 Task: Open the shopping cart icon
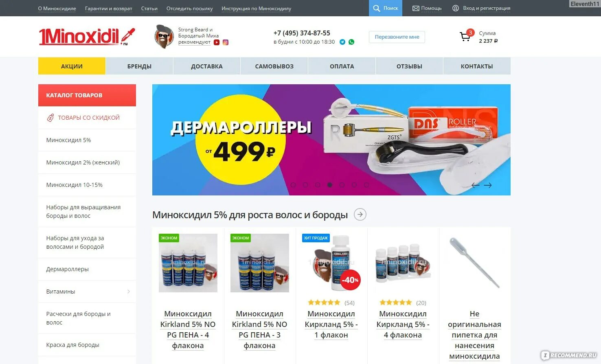[x=465, y=37]
